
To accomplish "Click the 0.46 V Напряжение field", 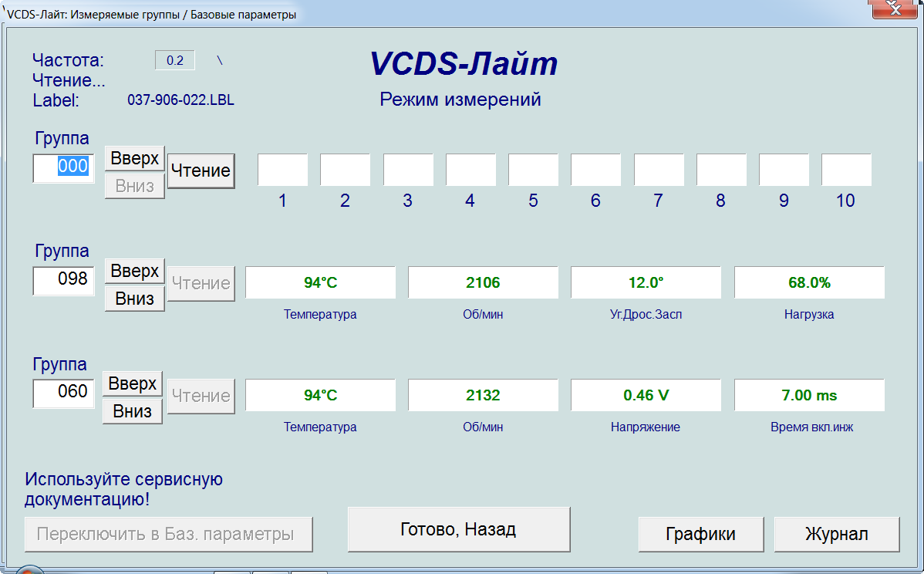I will pos(646,396).
